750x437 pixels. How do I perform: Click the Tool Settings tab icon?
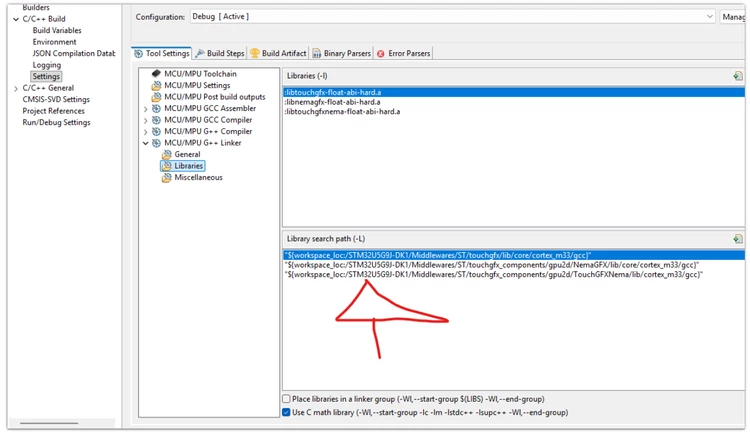(139, 54)
